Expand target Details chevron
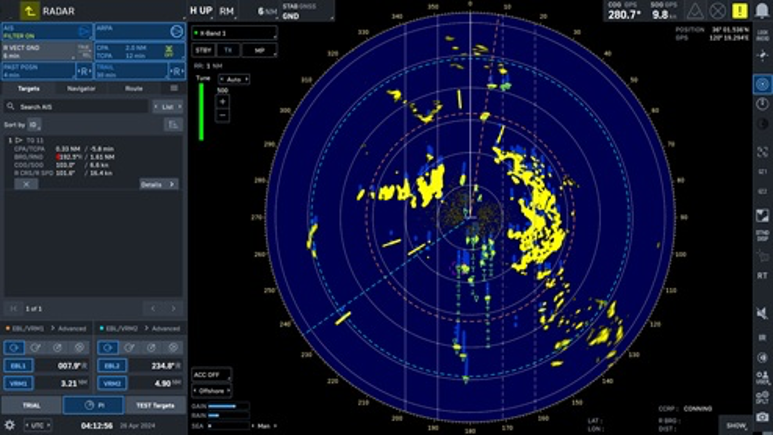 pos(159,184)
